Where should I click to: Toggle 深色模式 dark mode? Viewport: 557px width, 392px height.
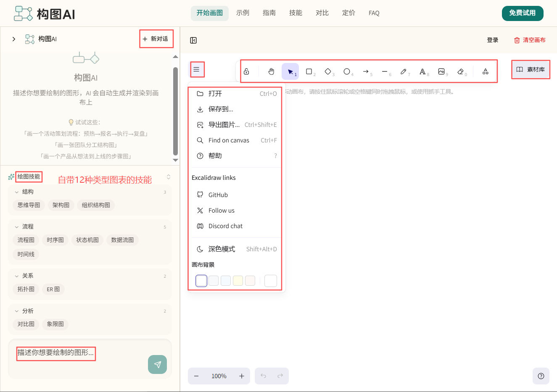(237, 249)
